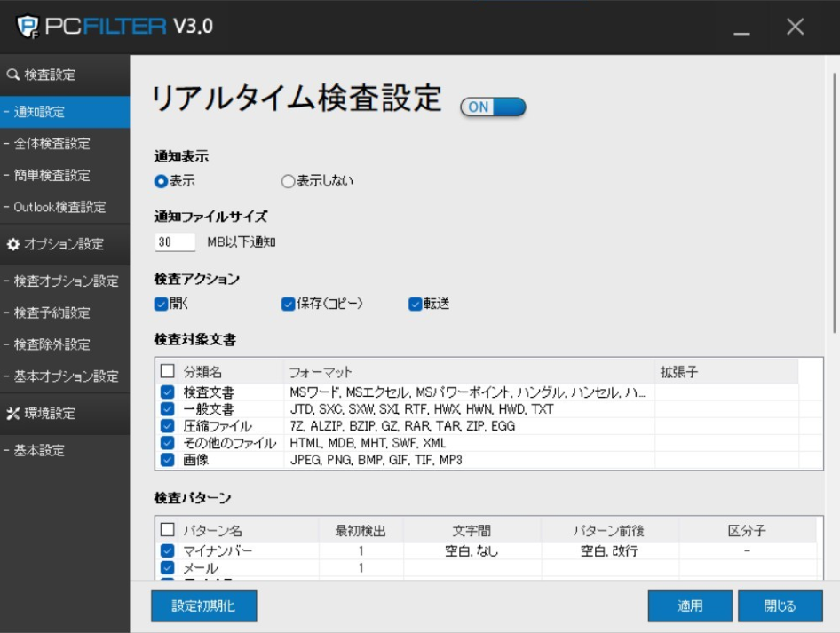Minimize the PC Filter window
This screenshot has width=840, height=633.
(x=741, y=28)
